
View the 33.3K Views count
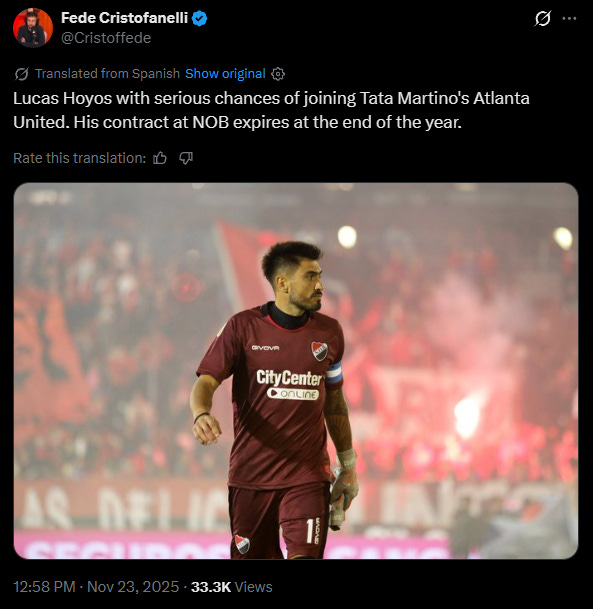(x=231, y=586)
